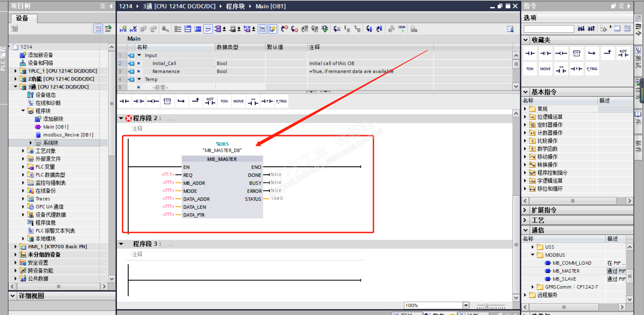Click close branch icon in editor favorites bar

point(195,101)
